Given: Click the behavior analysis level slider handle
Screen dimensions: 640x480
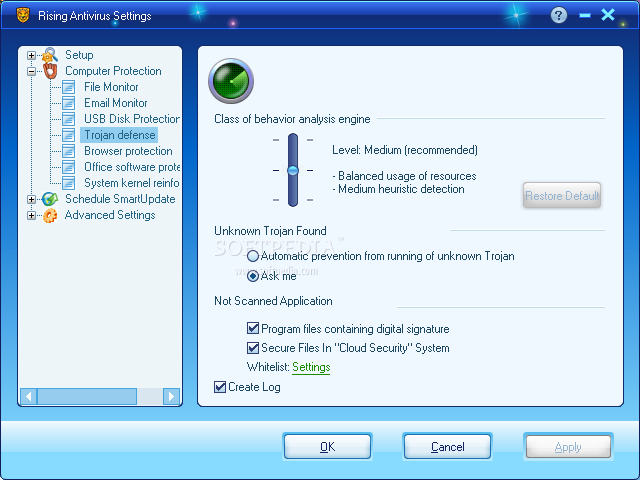Looking at the screenshot, I should 293,170.
